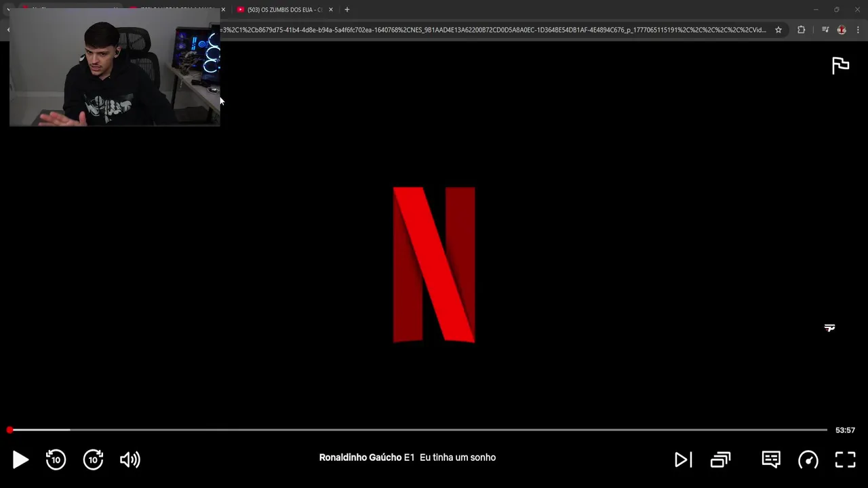Rewind 10 seconds
Screen dimensions: 868x488
[56, 460]
